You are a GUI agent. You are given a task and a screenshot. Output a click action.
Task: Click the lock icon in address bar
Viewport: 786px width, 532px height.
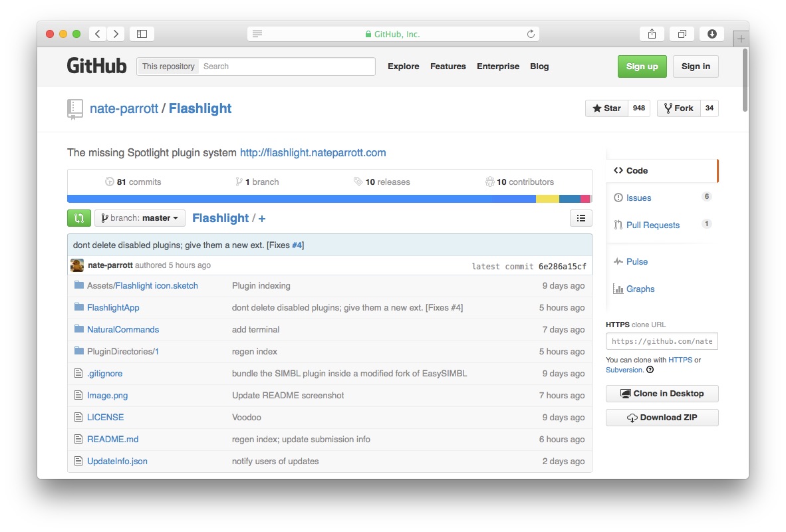tap(368, 34)
